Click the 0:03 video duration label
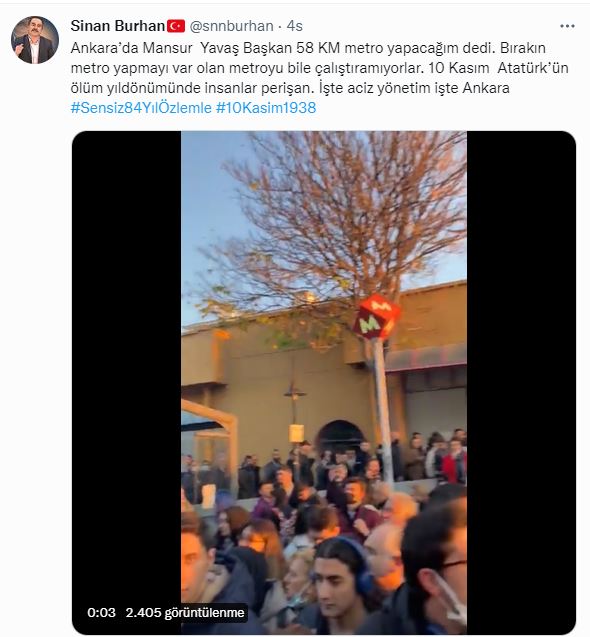The image size is (590, 637). coord(102,613)
